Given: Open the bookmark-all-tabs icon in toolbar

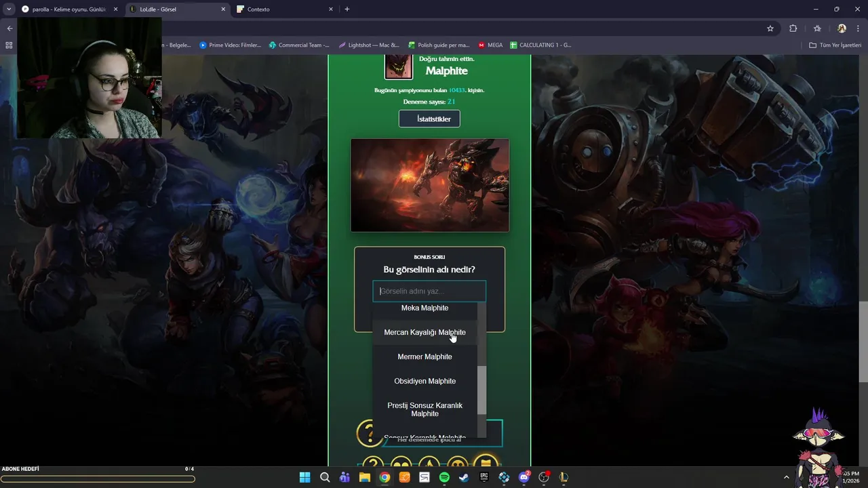Looking at the screenshot, I should tap(817, 28).
